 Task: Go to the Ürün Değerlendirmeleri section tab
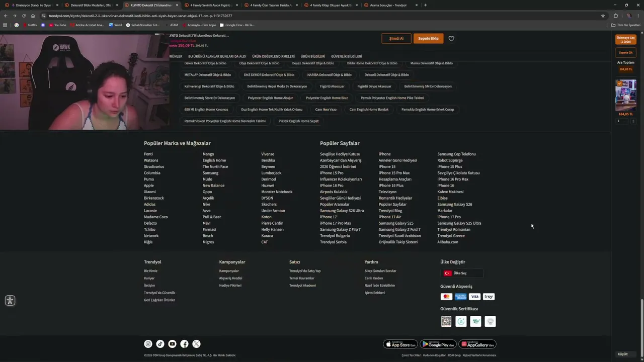tap(273, 56)
